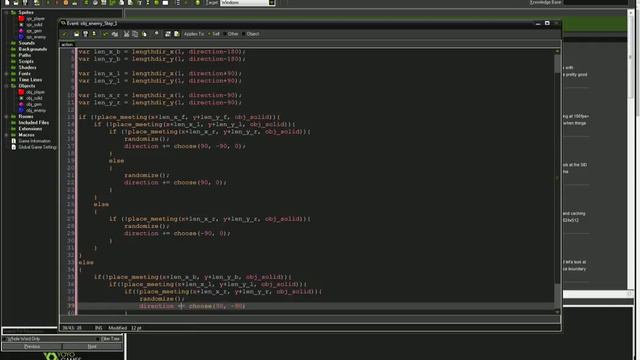Viewport: 640px width, 360px height.
Task: Select the Included Files folder
Action: pos(34,122)
